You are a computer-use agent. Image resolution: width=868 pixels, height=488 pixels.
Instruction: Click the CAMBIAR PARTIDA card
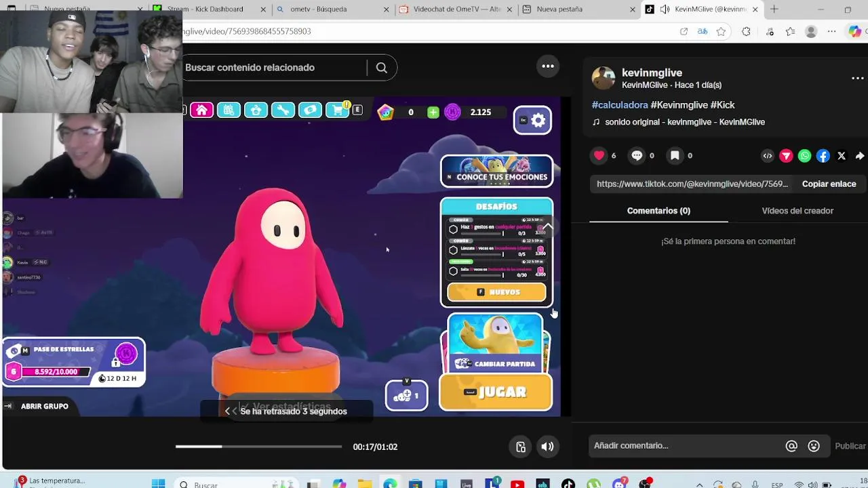[496, 343]
